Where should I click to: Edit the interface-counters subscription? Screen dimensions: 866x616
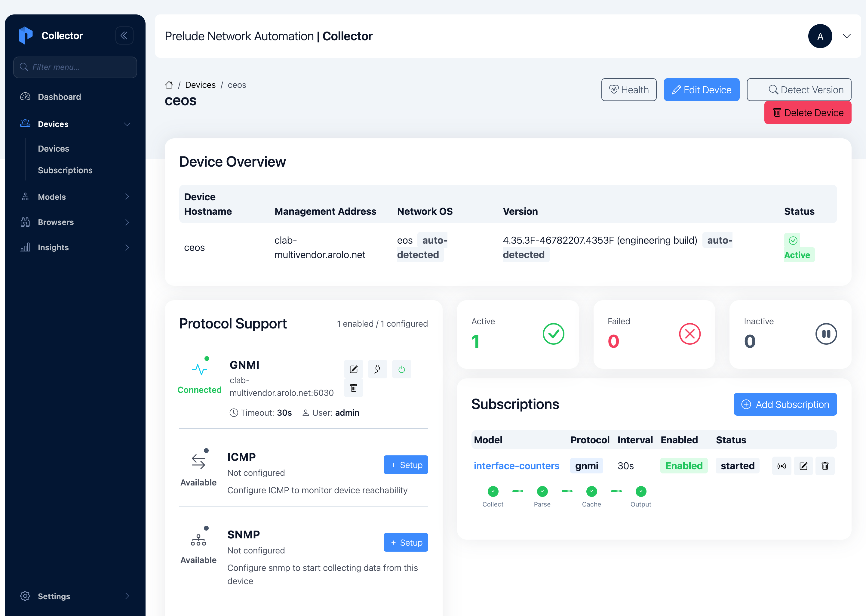click(803, 466)
